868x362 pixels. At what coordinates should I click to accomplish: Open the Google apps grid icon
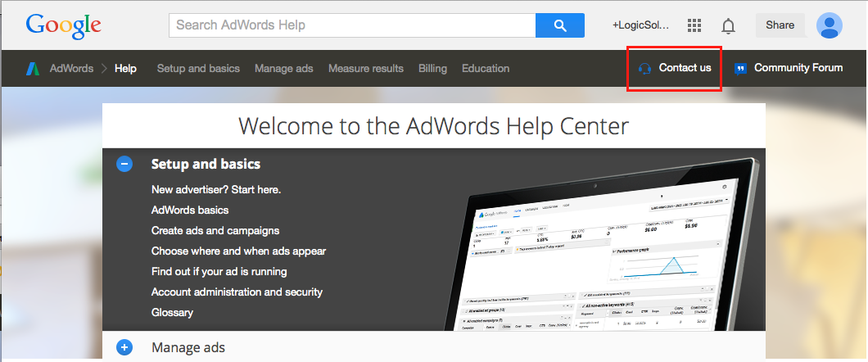(694, 25)
